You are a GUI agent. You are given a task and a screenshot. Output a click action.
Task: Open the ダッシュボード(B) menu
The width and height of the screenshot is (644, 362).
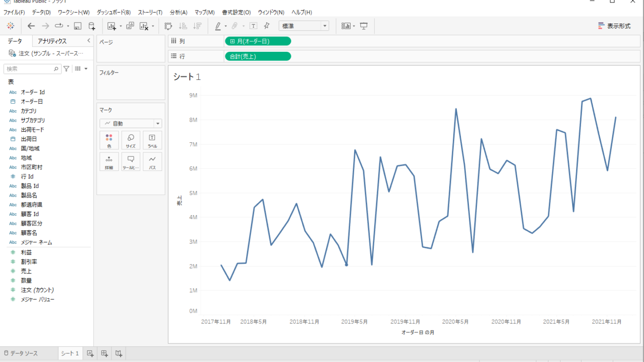coord(114,12)
